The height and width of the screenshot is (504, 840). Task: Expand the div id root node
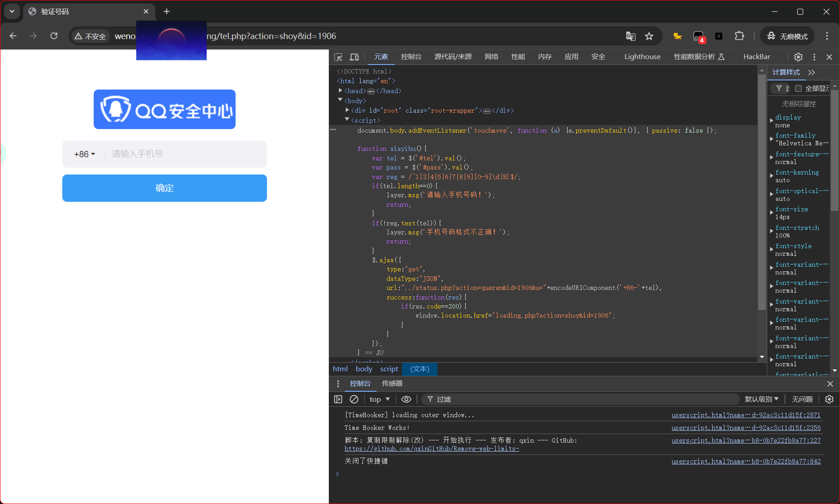click(x=347, y=110)
